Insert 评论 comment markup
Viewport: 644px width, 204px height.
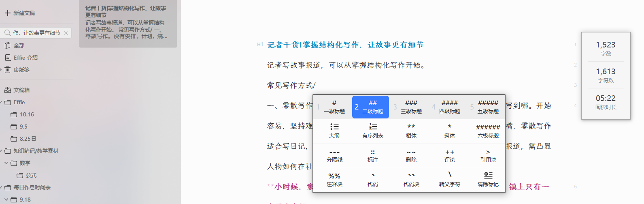click(x=449, y=156)
